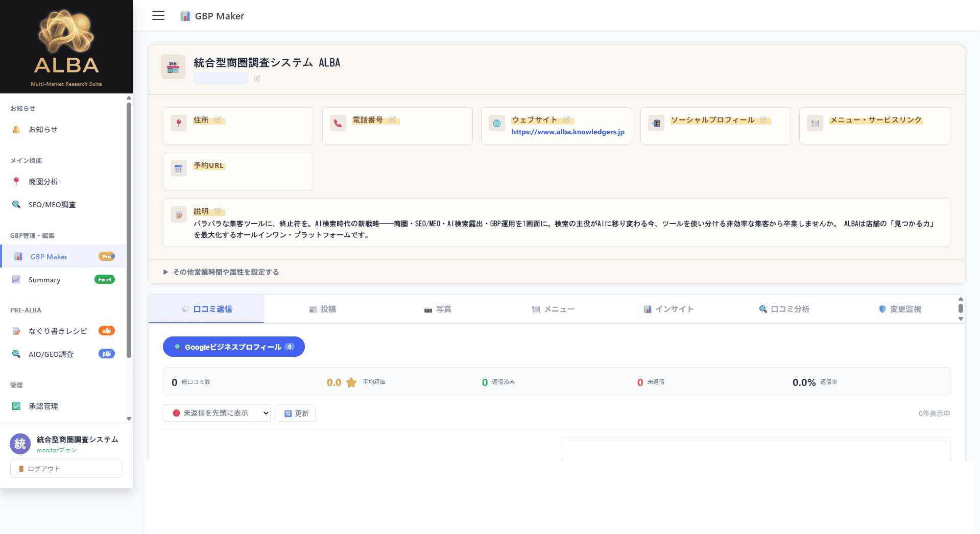Click the GBP Maker chart icon in header
This screenshot has width=980, height=534.
point(185,16)
